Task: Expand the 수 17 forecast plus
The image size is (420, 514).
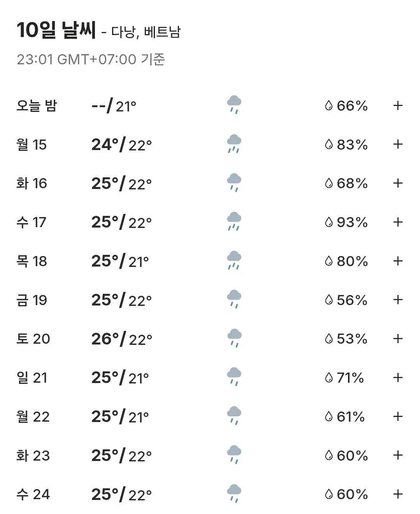Action: [397, 222]
